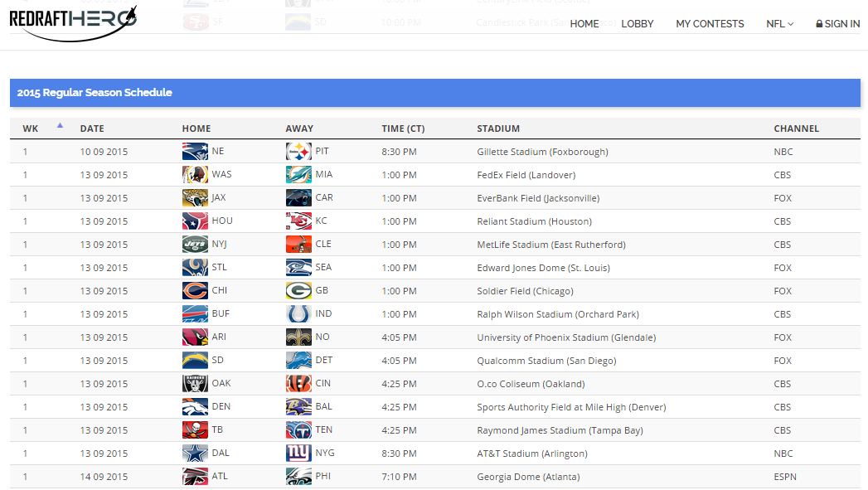Go to the LOBBY menu item
Image resolution: width=868 pixels, height=490 pixels.
point(638,24)
